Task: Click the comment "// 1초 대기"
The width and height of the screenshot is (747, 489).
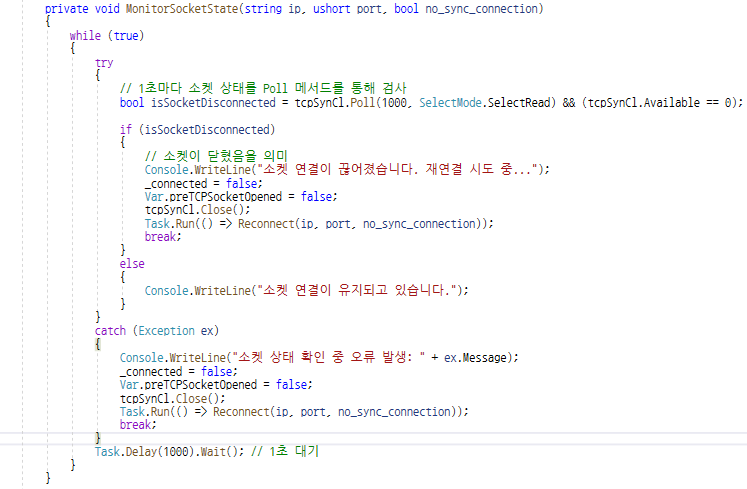Action: point(284,451)
